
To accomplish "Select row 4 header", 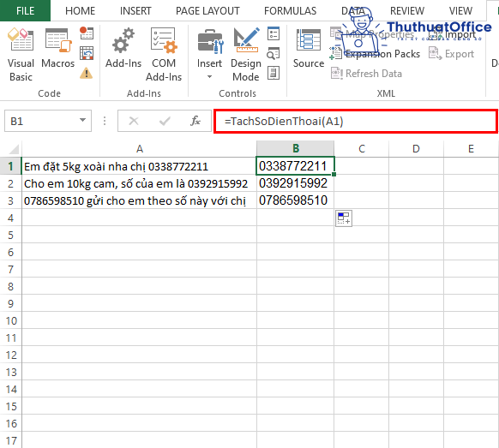I will [11, 218].
